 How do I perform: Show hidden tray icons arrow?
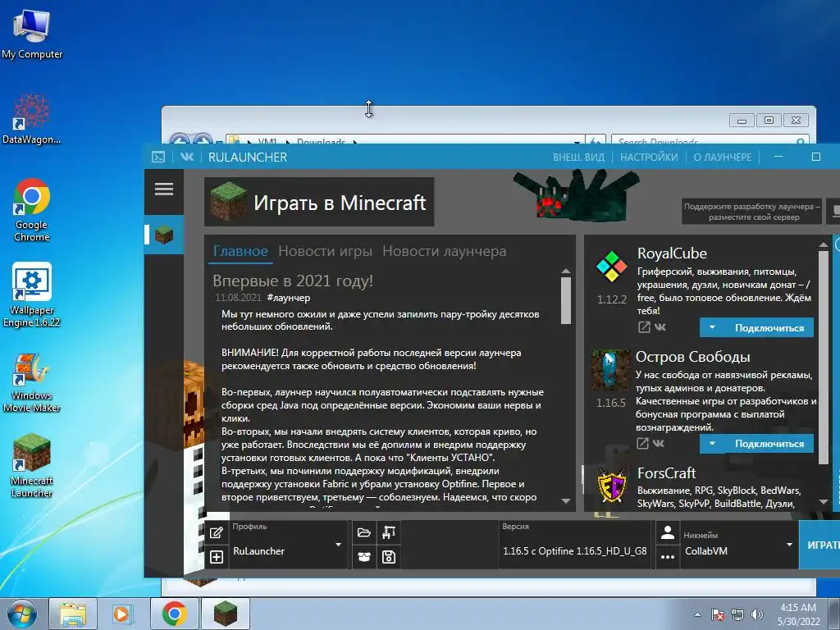point(697,614)
